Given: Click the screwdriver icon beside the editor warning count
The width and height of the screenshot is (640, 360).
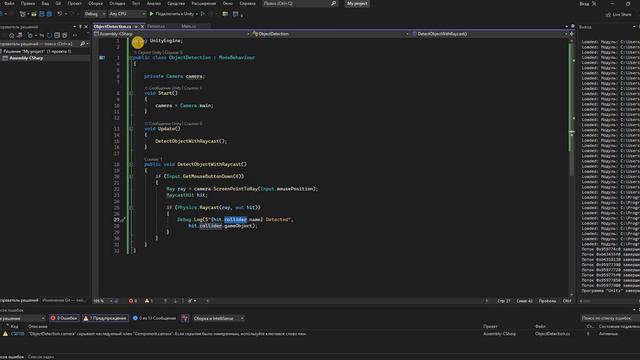Looking at the screenshot, I should [x=190, y=301].
